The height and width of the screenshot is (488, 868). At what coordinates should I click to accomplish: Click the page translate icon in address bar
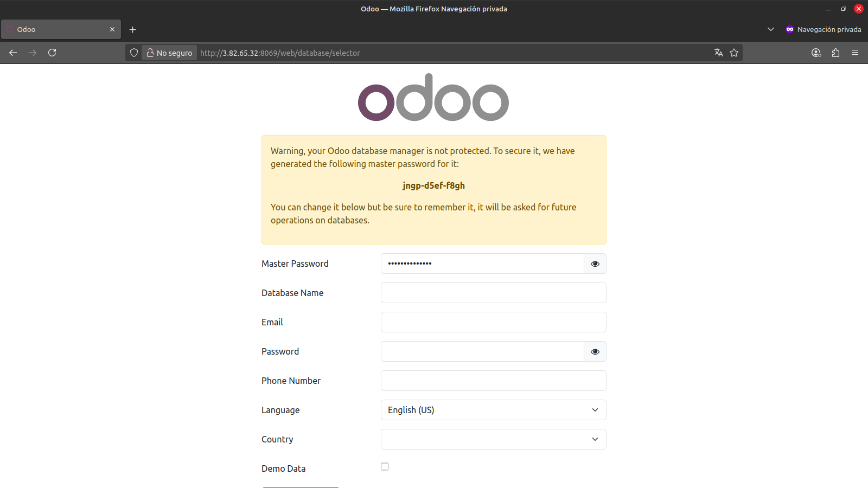tap(719, 53)
